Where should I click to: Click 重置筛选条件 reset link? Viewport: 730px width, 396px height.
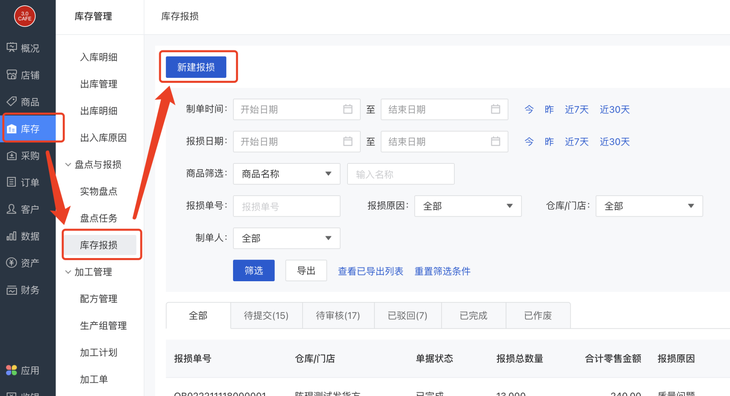(x=442, y=271)
